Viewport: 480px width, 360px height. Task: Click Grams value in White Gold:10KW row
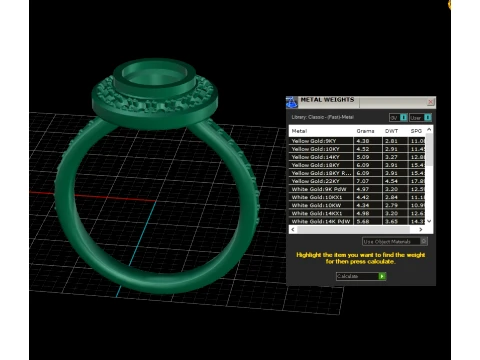363,205
